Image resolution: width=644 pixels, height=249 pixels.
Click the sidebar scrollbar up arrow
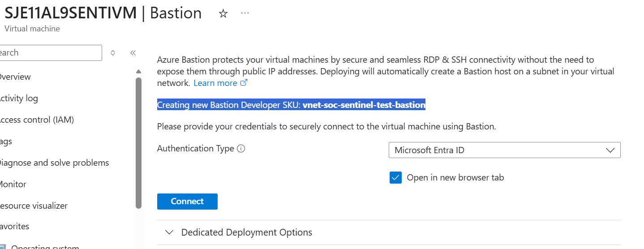[138, 72]
